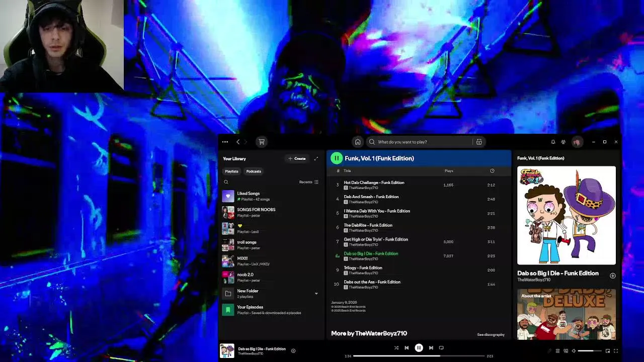Adjust the volume slider
This screenshot has width=644, height=362.
(589, 351)
